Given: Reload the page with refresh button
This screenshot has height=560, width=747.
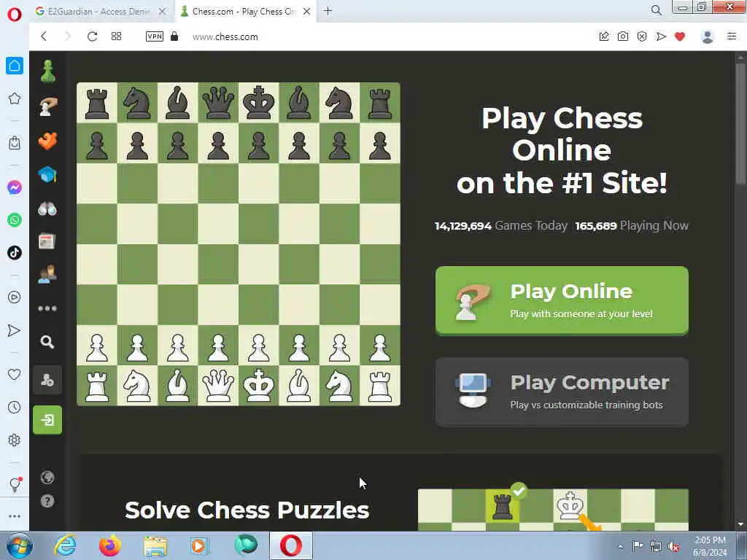Looking at the screenshot, I should 93,36.
